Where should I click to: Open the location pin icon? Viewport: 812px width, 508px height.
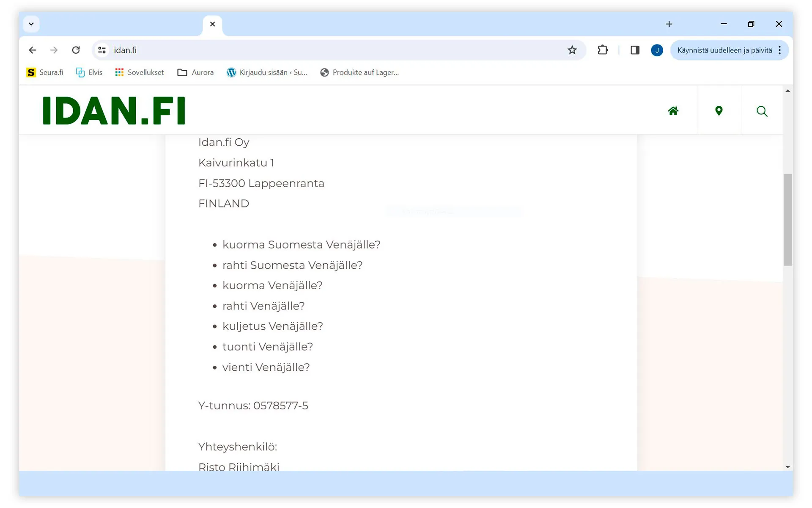pyautogui.click(x=719, y=111)
